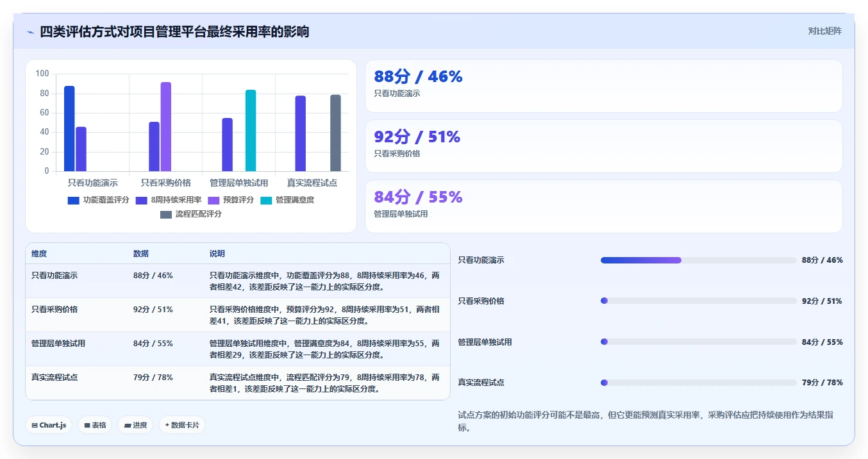The height and width of the screenshot is (459, 868).
Task: Click the 数据卡片 chip
Action: tap(182, 425)
